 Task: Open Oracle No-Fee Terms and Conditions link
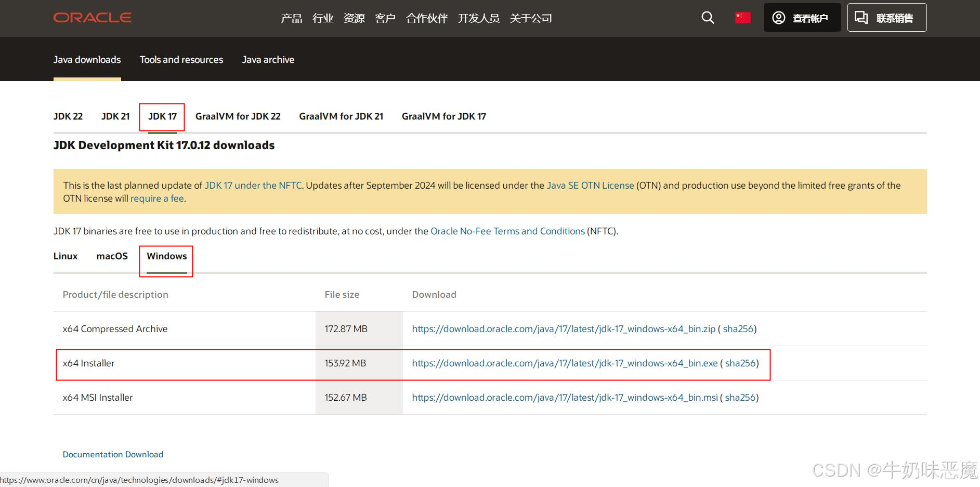(x=507, y=231)
